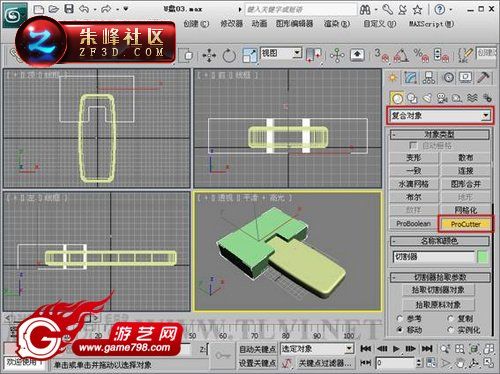This screenshot has width=500, height=374.
Task: Click the ProCutter button
Action: click(x=466, y=224)
